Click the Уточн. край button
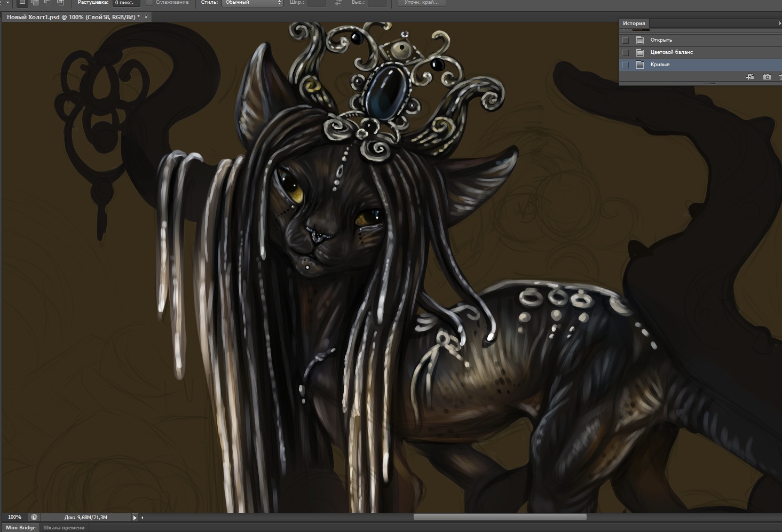This screenshot has height=532, width=782. pos(422,3)
